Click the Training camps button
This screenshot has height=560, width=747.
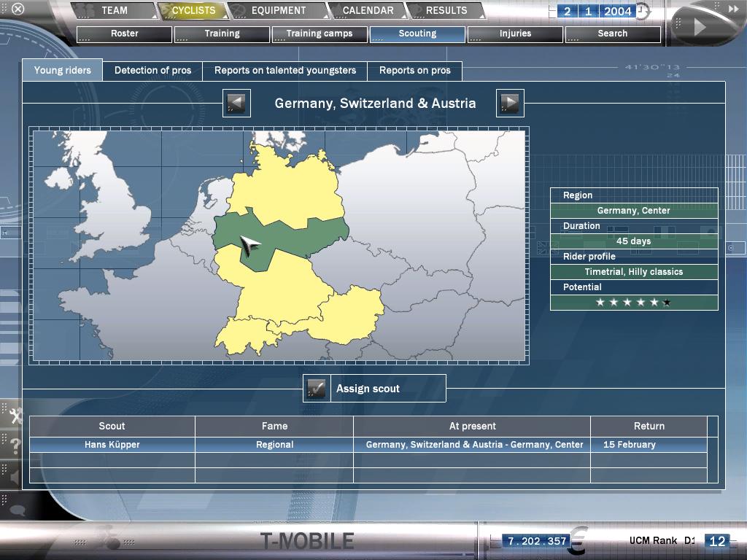pos(320,34)
